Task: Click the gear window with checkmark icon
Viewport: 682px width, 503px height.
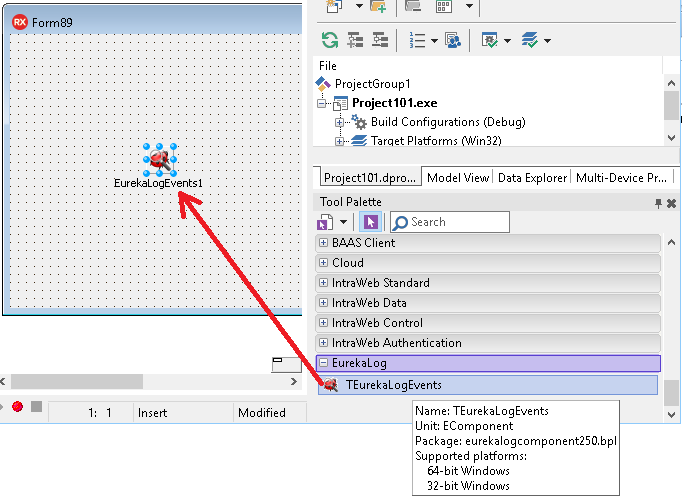Action: (x=490, y=40)
